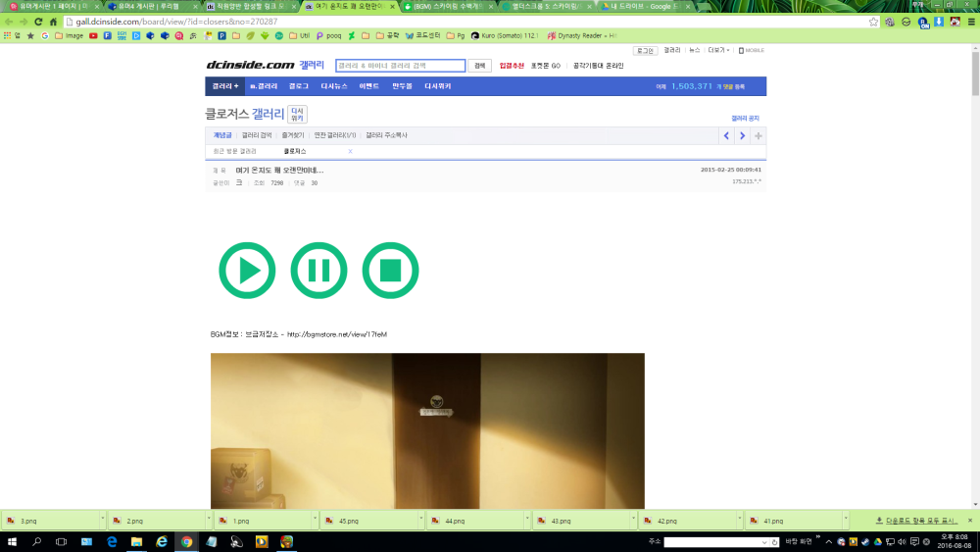
Task: Click the previous gallery left arrow
Action: click(726, 135)
